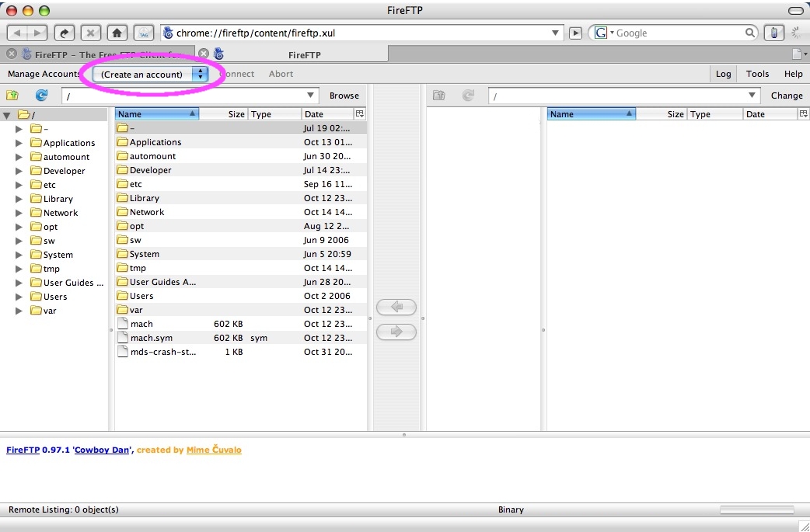
Task: Click the Binary transfer mode label
Action: (x=511, y=509)
